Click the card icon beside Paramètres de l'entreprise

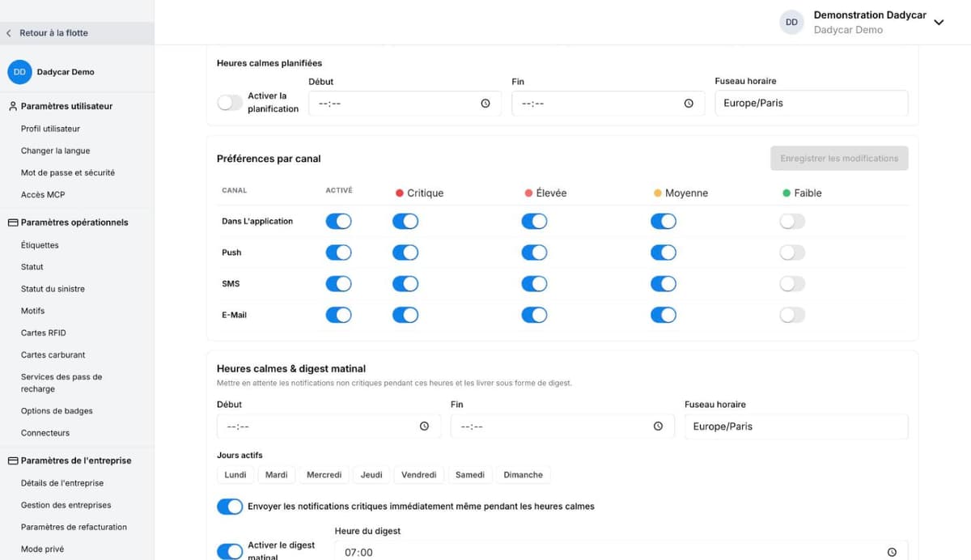[13, 460]
